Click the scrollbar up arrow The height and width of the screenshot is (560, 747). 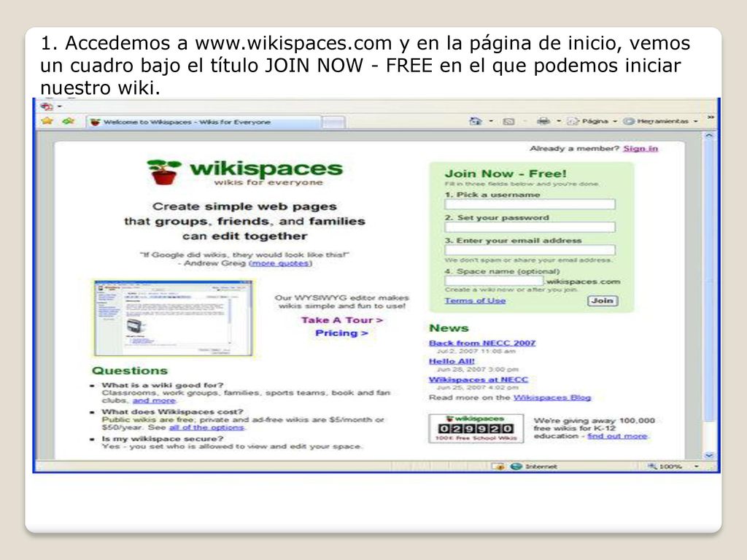click(x=709, y=136)
